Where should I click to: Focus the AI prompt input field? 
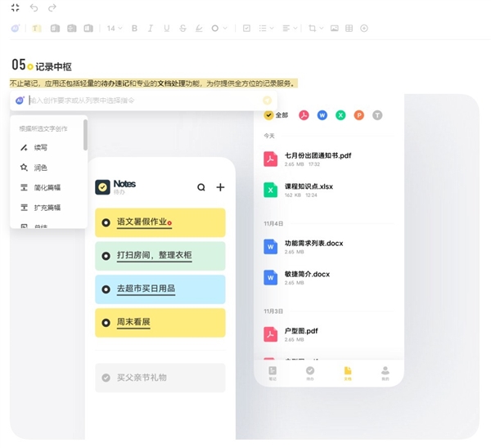[x=139, y=101]
